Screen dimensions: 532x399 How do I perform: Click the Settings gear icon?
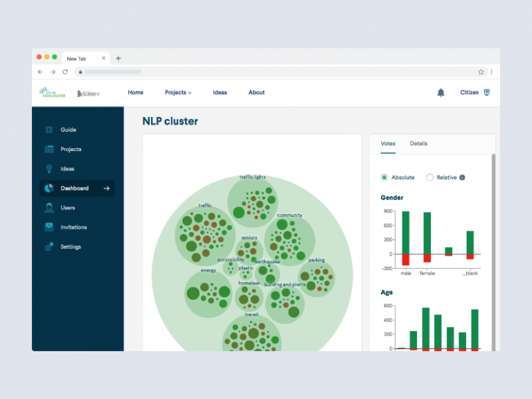pyautogui.click(x=48, y=247)
